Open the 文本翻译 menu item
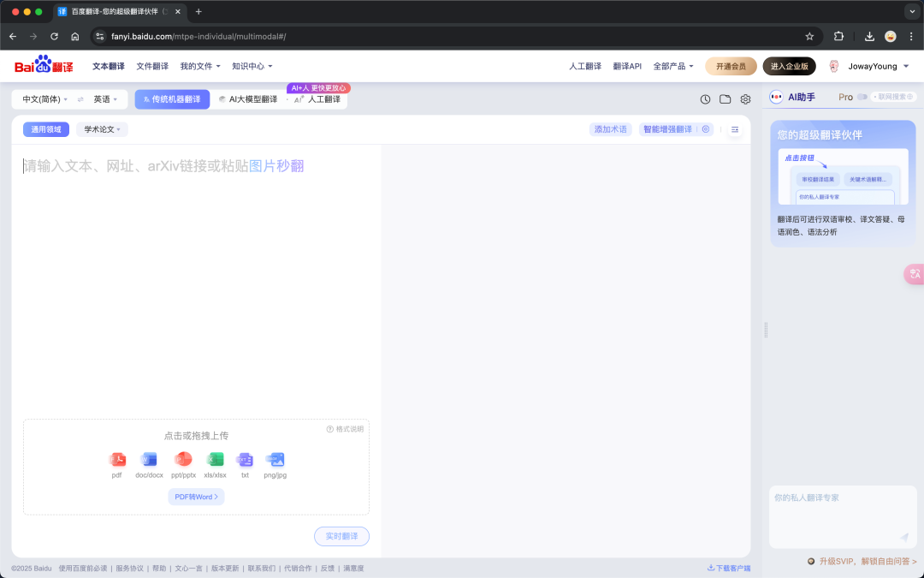 108,66
